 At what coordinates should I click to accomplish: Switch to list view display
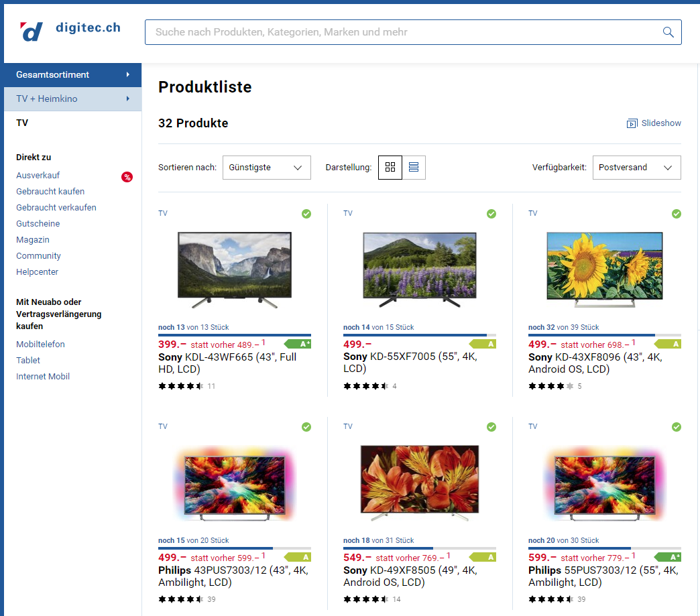pyautogui.click(x=414, y=168)
